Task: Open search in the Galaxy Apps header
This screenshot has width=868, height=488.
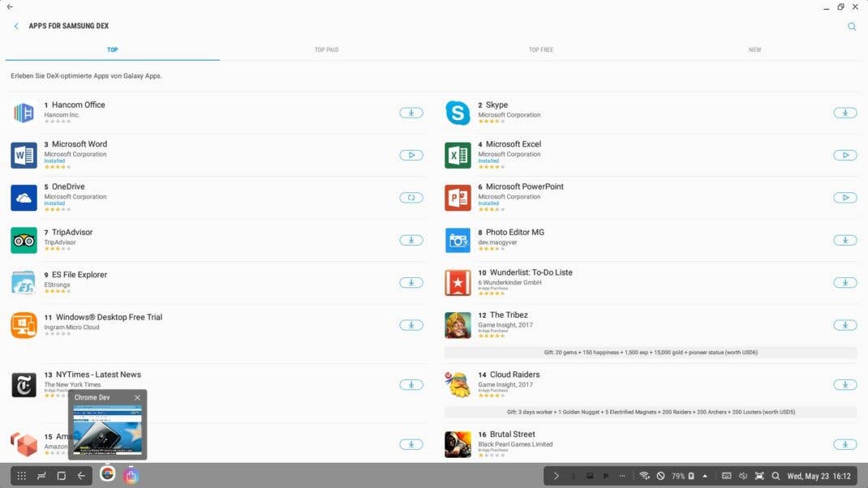Action: [x=852, y=26]
